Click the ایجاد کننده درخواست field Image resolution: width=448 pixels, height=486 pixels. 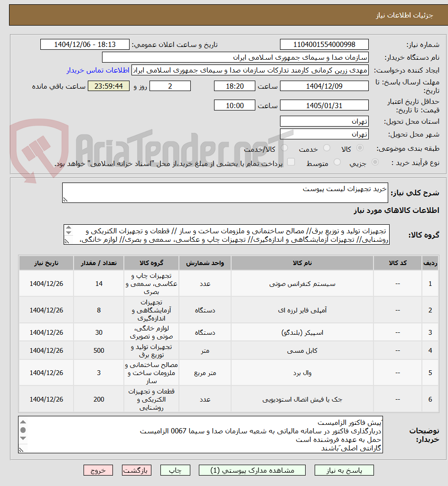250,70
